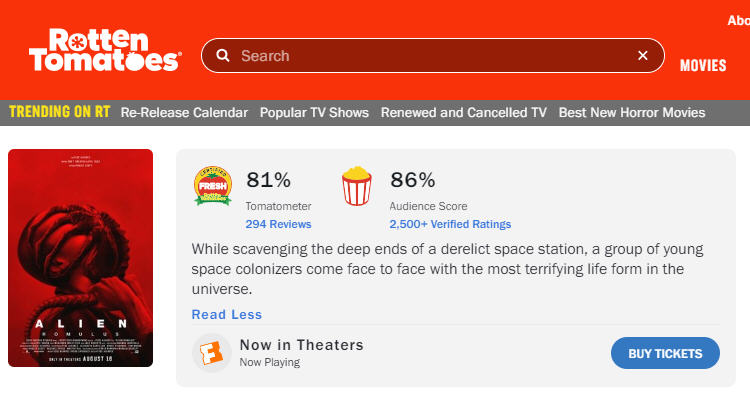
Task: Click the 86% audience score
Action: click(x=413, y=180)
